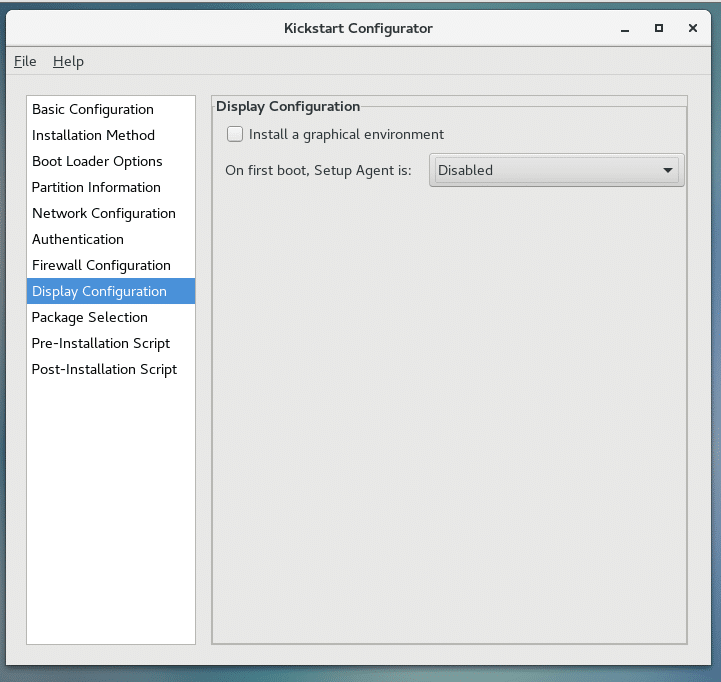The image size is (721, 682).
Task: Select Post-Installation Script in the sidebar
Action: [104, 369]
